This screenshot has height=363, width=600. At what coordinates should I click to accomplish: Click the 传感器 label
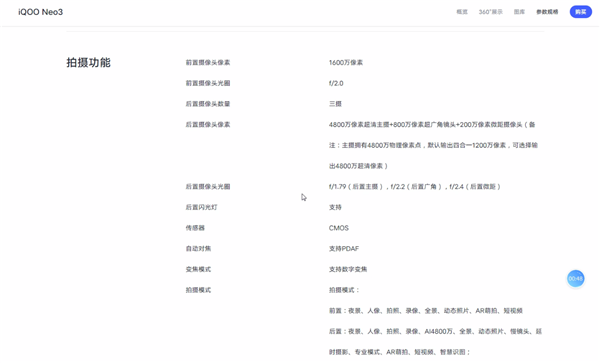(x=195, y=228)
